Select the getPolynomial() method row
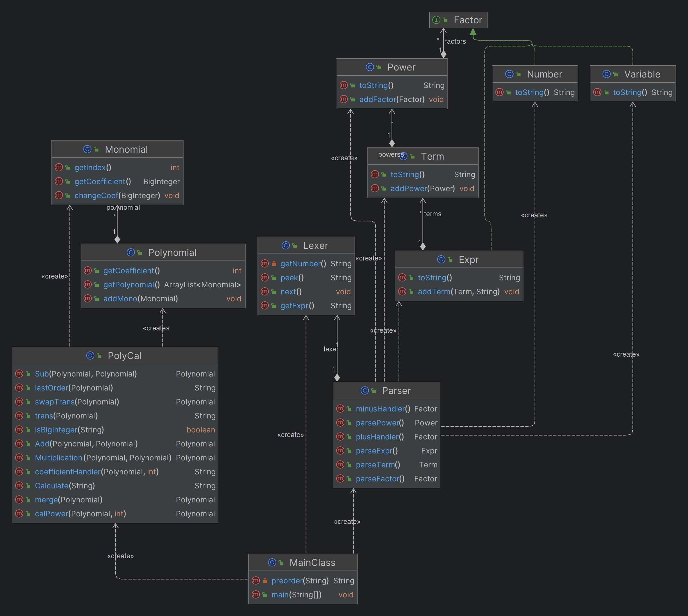This screenshot has height=616, width=688. pyautogui.click(x=162, y=284)
